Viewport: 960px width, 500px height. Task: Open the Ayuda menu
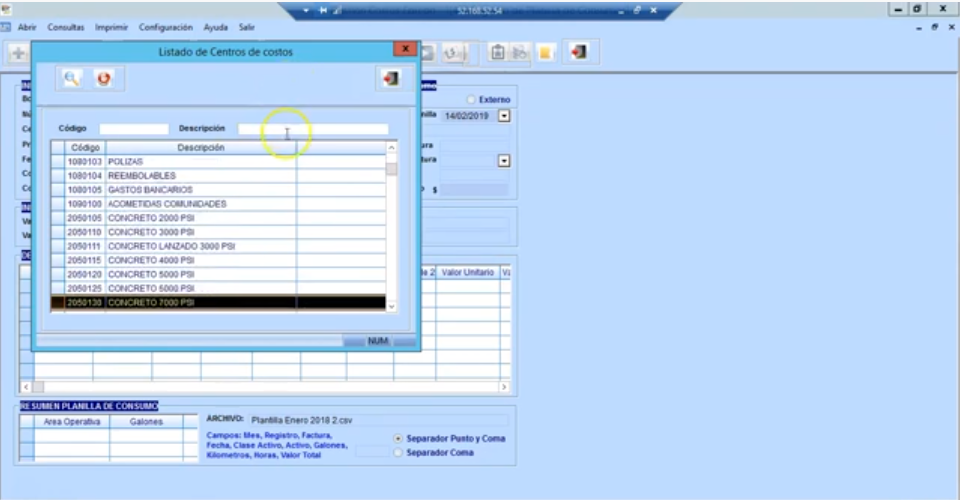[216, 27]
